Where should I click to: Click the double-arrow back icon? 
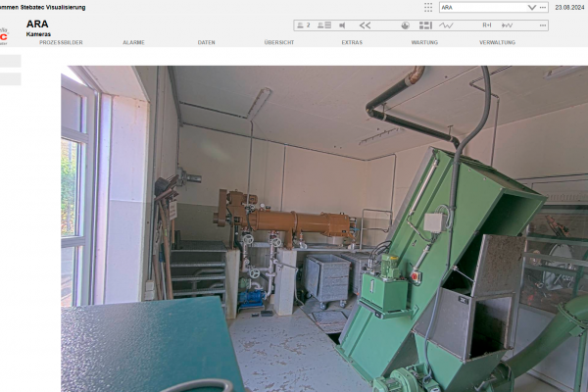(365, 25)
